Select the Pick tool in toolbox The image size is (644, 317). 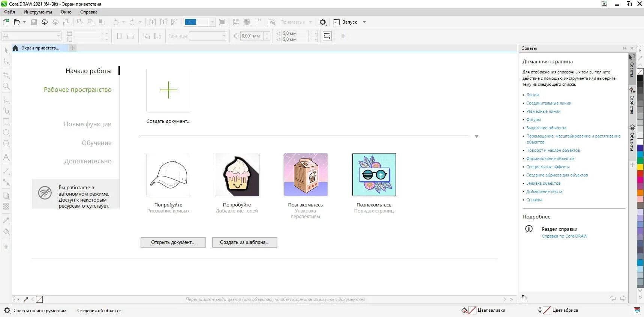[x=6, y=50]
